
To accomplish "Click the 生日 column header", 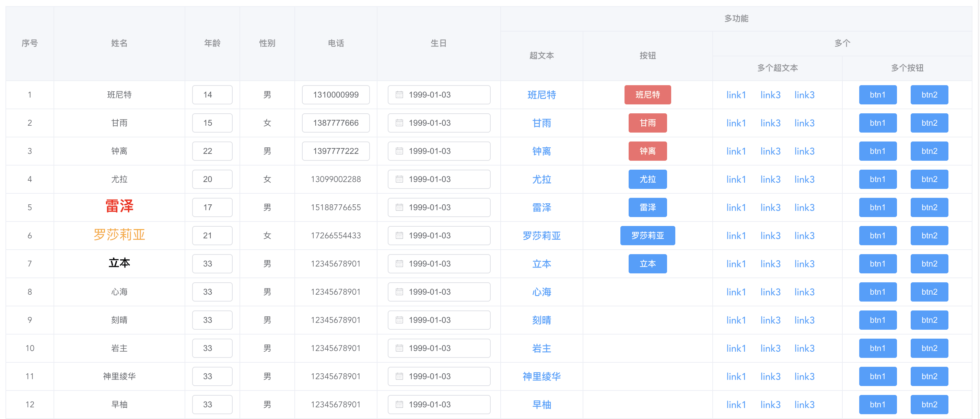I will pyautogui.click(x=439, y=43).
